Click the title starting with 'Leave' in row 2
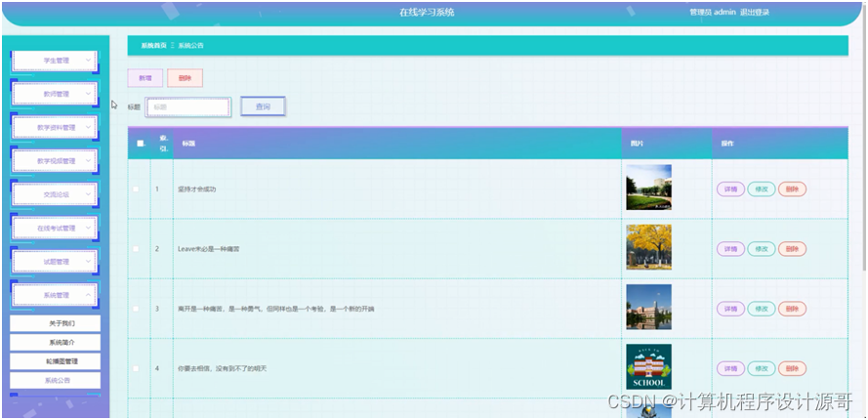Image resolution: width=868 pixels, height=420 pixels. pos(209,249)
